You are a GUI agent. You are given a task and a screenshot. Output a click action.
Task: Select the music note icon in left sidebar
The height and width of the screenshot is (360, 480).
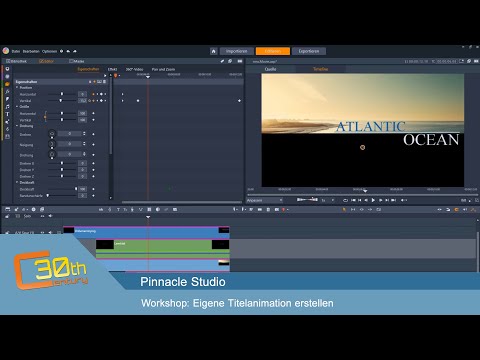[7, 107]
